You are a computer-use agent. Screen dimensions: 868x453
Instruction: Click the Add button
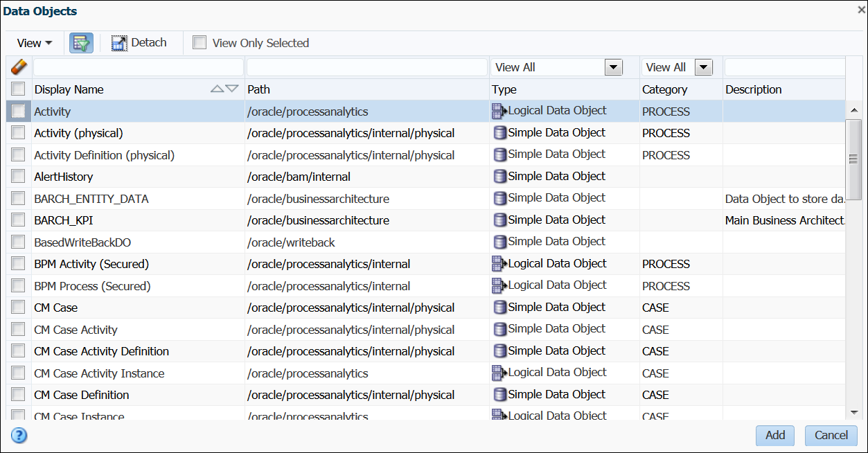coord(775,435)
